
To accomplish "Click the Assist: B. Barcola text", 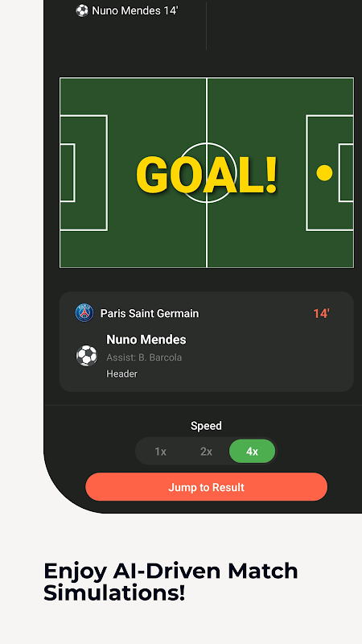I will point(144,357).
